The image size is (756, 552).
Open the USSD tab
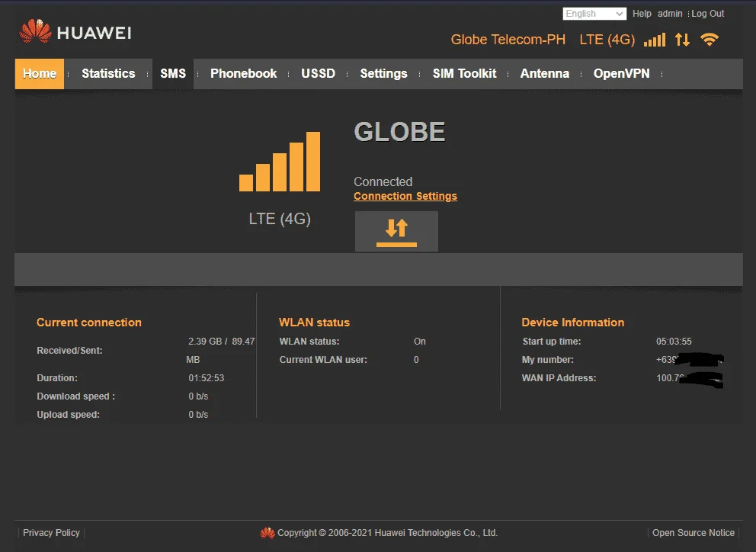[x=319, y=74]
